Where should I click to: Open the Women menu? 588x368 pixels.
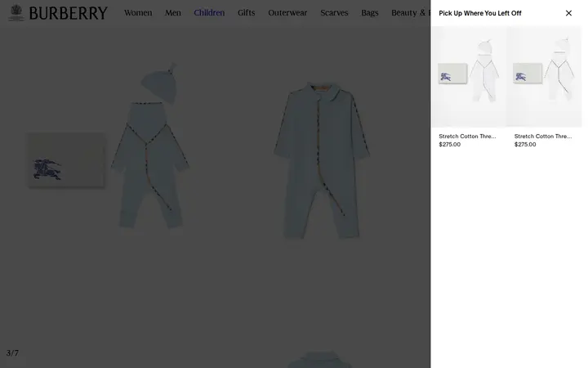[x=138, y=13]
